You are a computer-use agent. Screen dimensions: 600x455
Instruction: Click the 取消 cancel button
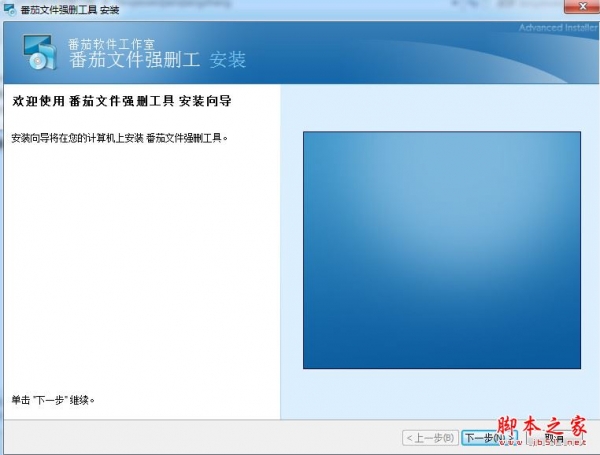pos(554,438)
